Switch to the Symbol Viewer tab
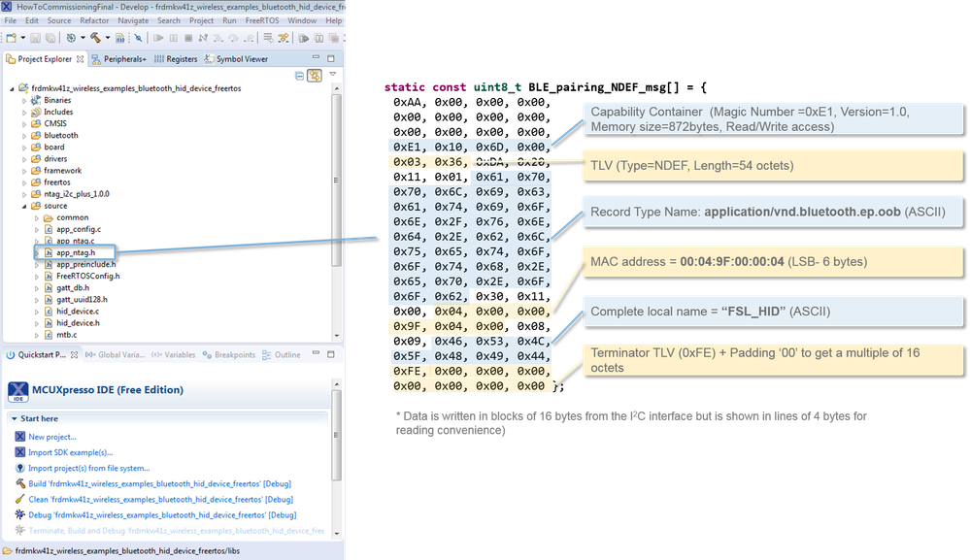This screenshot has height=560, width=970. 236,59
